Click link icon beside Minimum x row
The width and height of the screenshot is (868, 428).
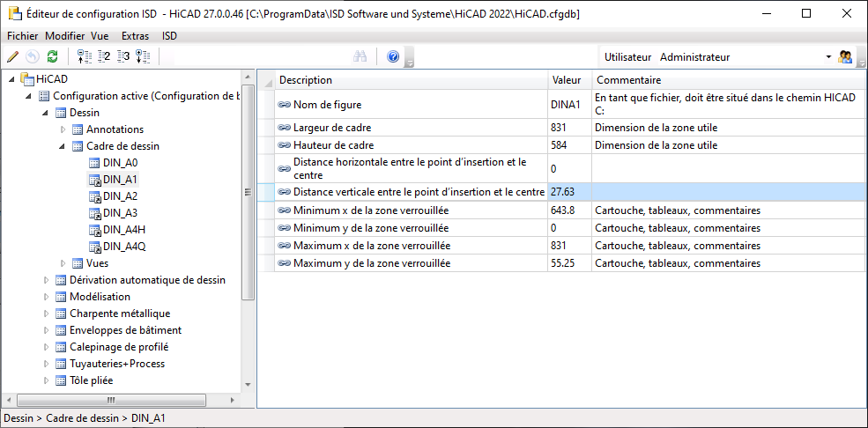[x=285, y=210]
